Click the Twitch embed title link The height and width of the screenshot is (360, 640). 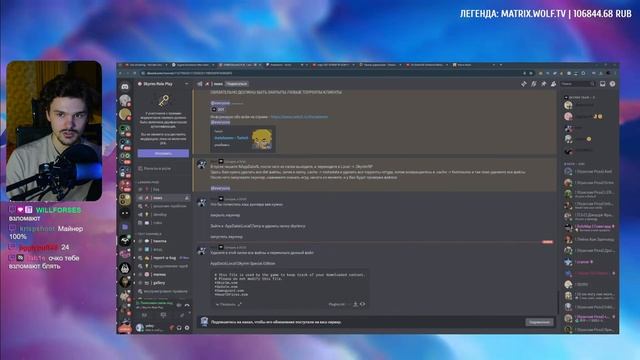click(231, 138)
